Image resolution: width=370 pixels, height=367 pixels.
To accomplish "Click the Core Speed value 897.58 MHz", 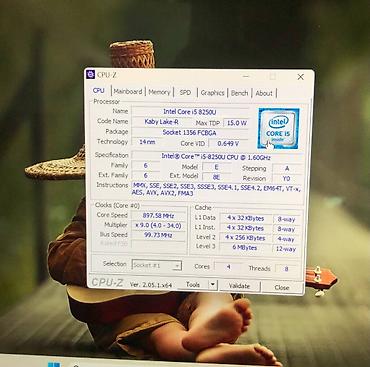I will click(158, 216).
